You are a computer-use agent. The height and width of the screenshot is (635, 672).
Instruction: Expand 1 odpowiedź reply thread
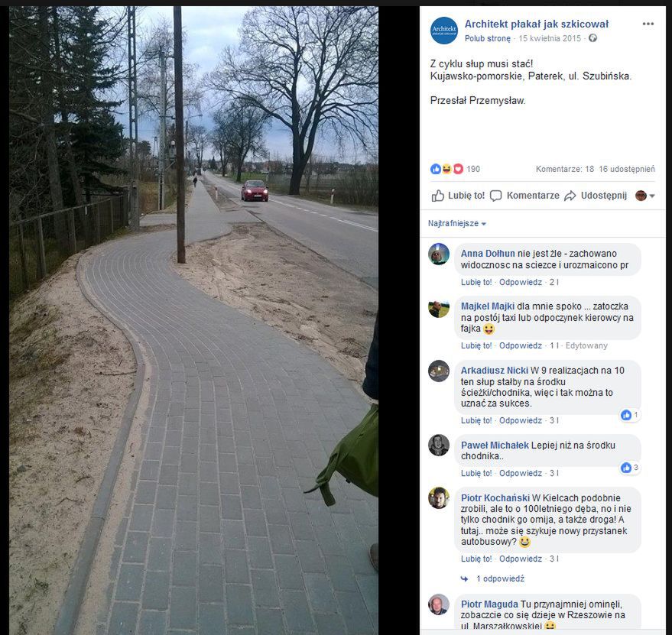click(500, 578)
